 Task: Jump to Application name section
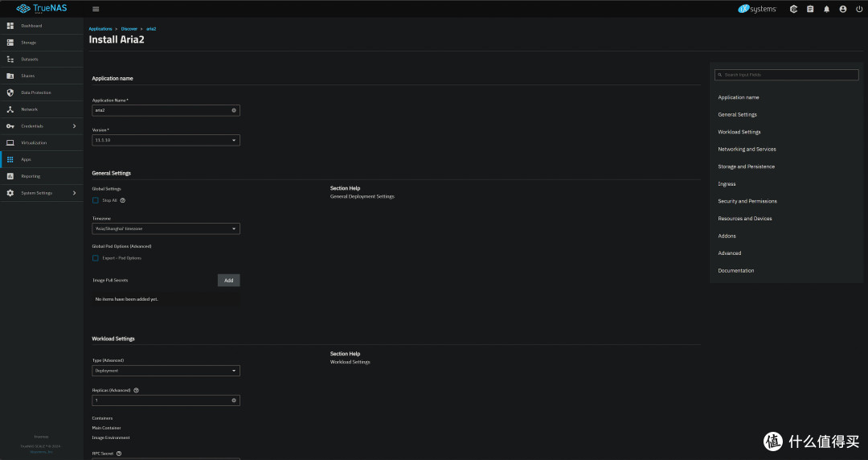pos(739,97)
